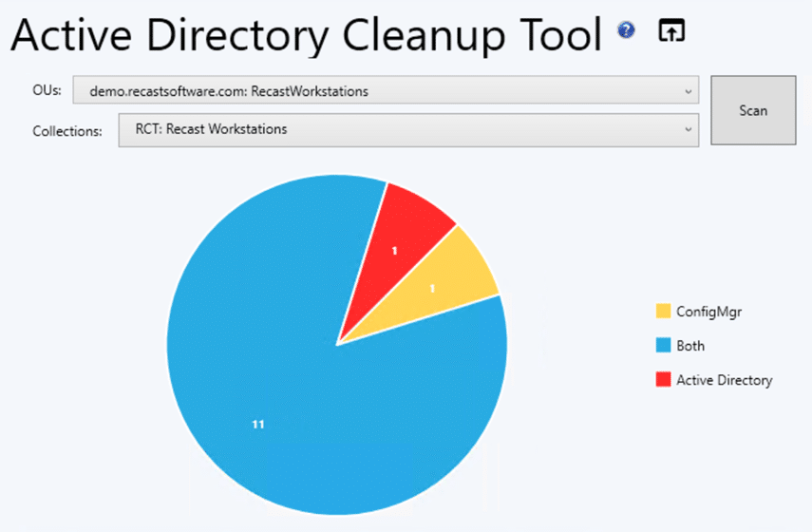Open the Collections box showing RCT: Recast Workstations
The width and height of the screenshot is (812, 532).
406,129
